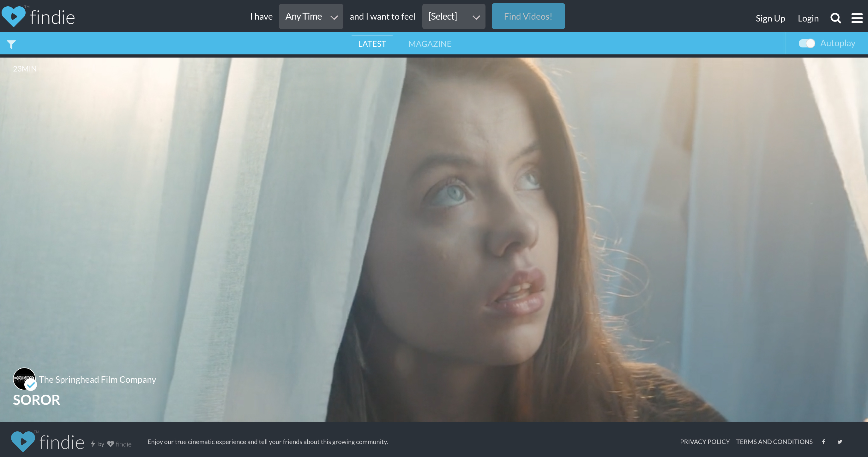Open the Privacy Policy link

[705, 442]
